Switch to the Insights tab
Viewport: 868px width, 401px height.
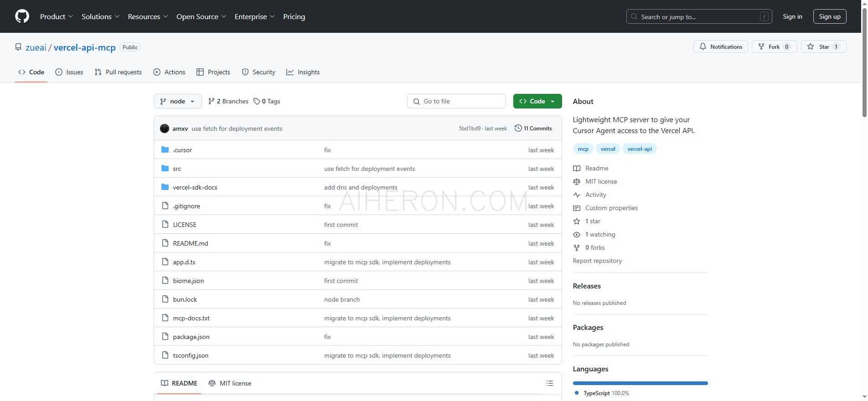pyautogui.click(x=303, y=72)
